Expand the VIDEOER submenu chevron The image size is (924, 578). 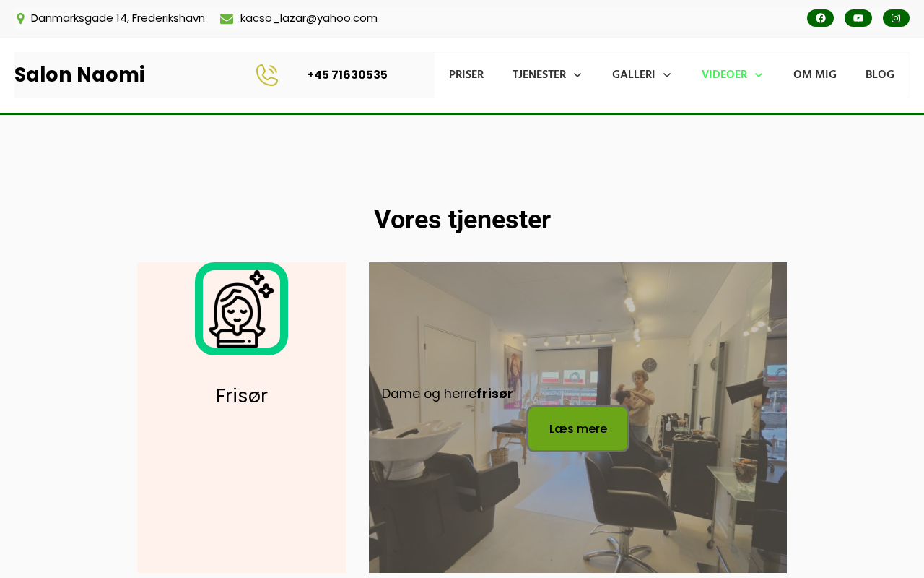(x=759, y=75)
